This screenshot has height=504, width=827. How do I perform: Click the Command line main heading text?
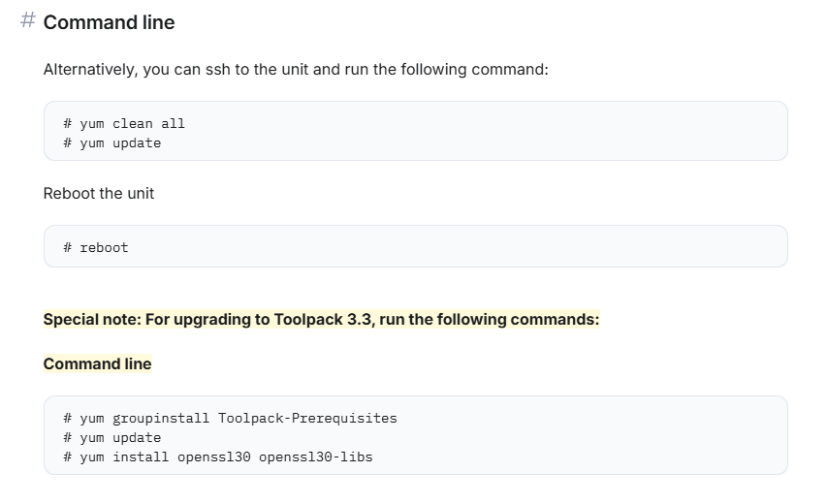pos(109,22)
